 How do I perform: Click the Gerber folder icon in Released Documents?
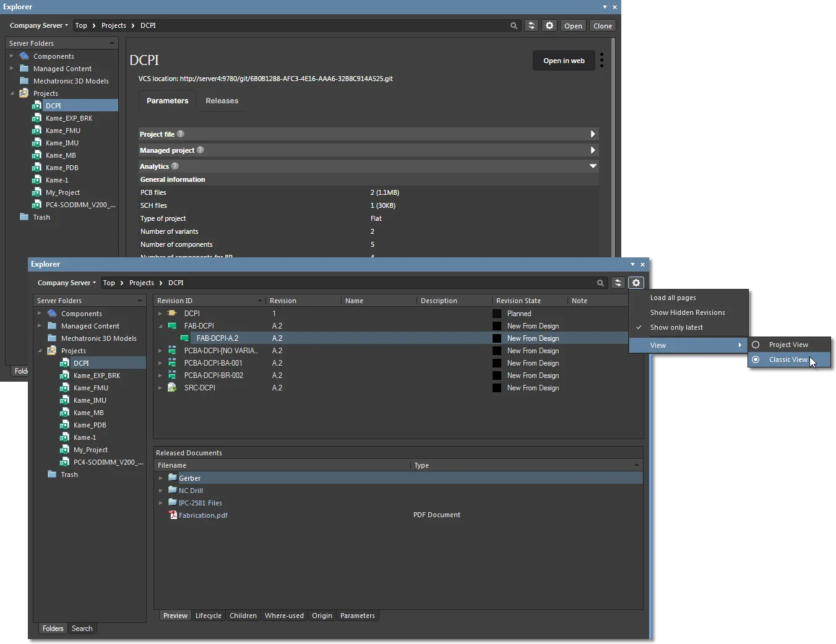tap(172, 478)
